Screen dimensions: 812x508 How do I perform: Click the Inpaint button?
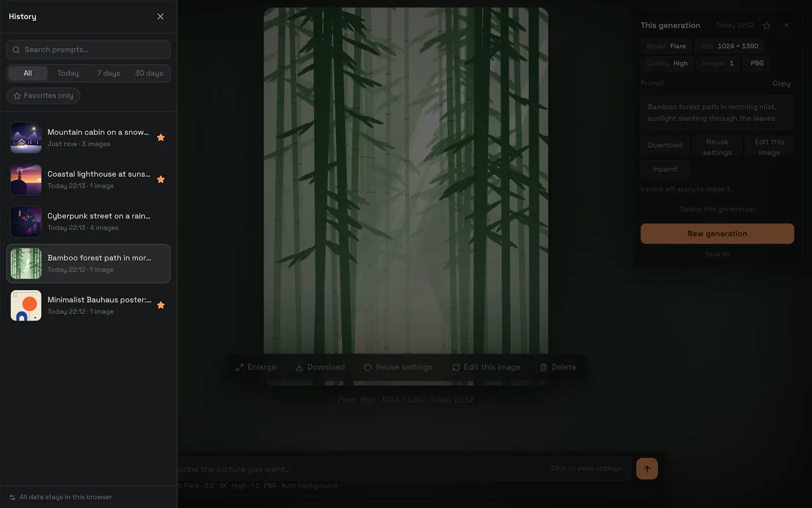click(665, 169)
